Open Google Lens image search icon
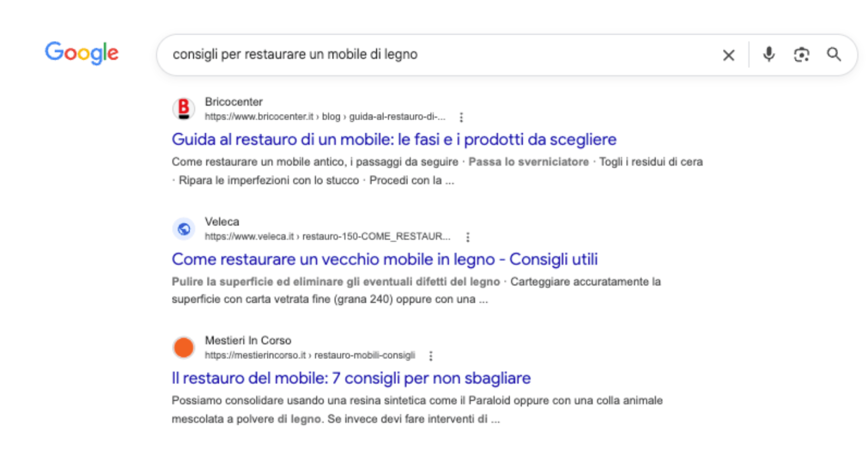Image resolution: width=868 pixels, height=454 pixels. click(x=801, y=54)
